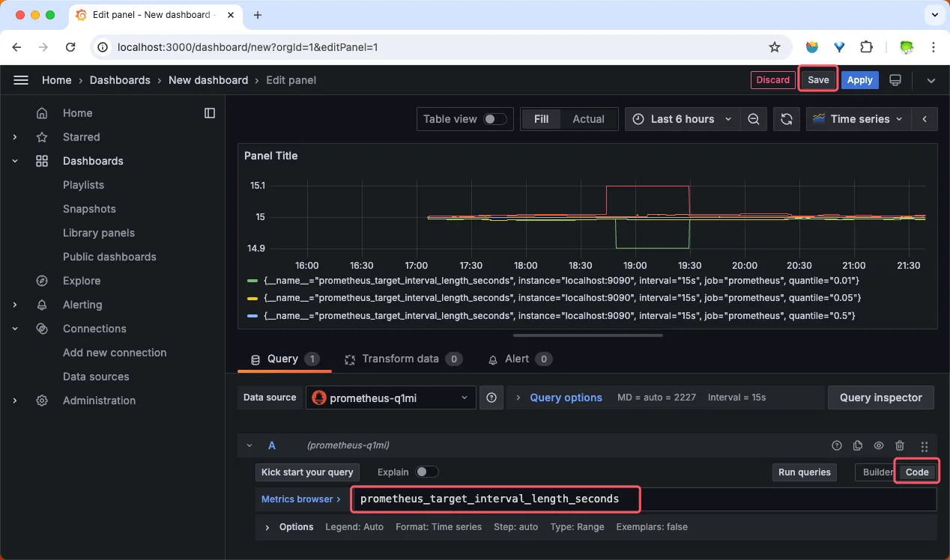Viewport: 950px width, 560px height.
Task: Refresh the dashboard with the refresh icon
Action: [x=786, y=118]
